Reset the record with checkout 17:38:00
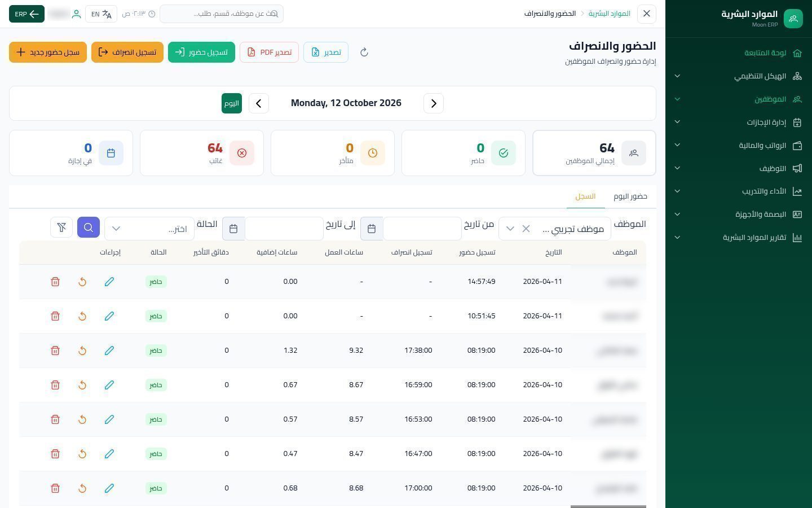 click(x=82, y=351)
